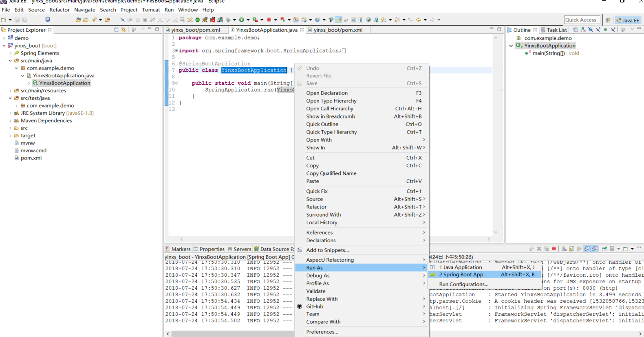Click the Save toolbar icon
Viewport: 644px width, 337px height.
tap(17, 20)
